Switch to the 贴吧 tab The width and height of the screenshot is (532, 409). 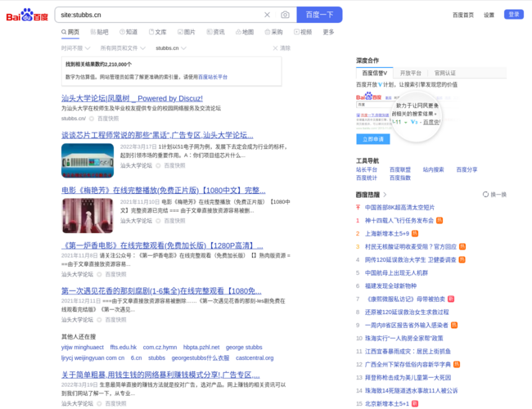(x=99, y=32)
